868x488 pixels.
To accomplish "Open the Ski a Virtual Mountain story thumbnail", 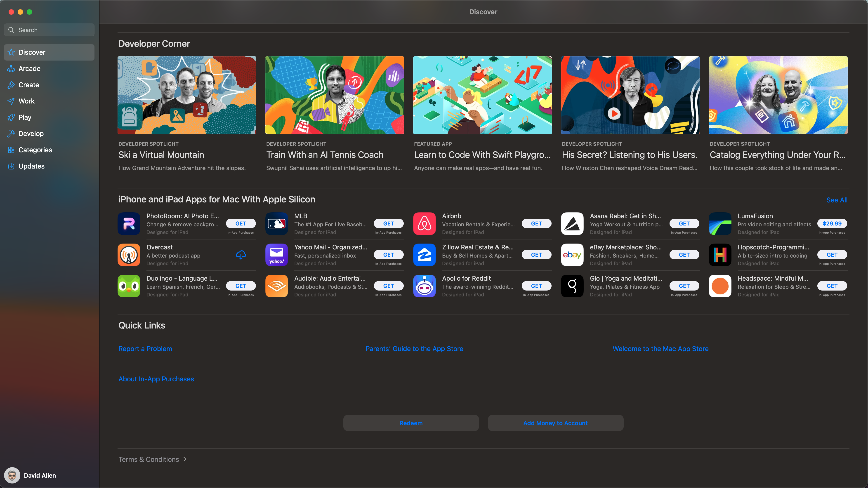I will [187, 95].
